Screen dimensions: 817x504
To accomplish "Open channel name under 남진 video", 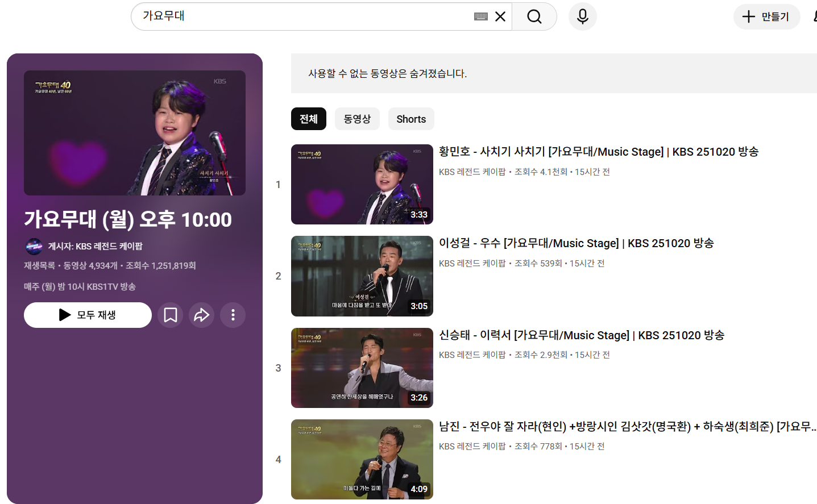I will pyautogui.click(x=472, y=446).
